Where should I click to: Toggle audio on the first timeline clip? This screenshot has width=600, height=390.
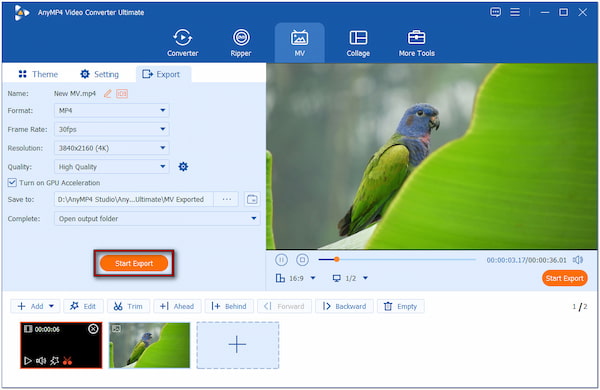coord(41,361)
